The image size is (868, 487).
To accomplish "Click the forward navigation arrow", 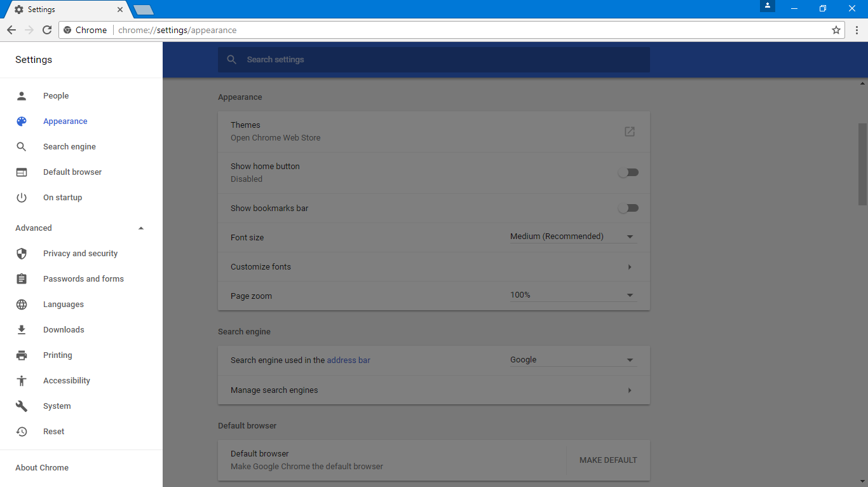I will (x=29, y=30).
